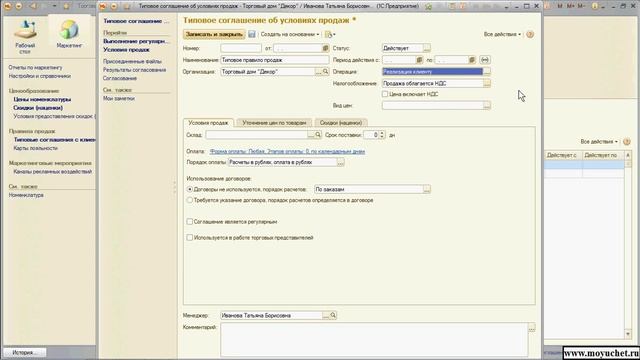Go to 'Согласование' in dialog navigation
The height and width of the screenshot is (360, 640).
[120, 78]
